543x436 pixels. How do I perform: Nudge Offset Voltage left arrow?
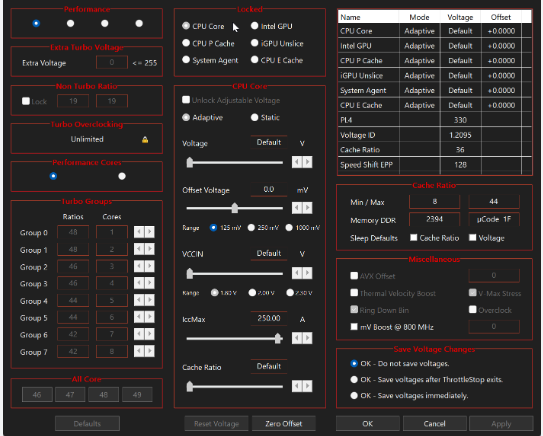point(297,207)
